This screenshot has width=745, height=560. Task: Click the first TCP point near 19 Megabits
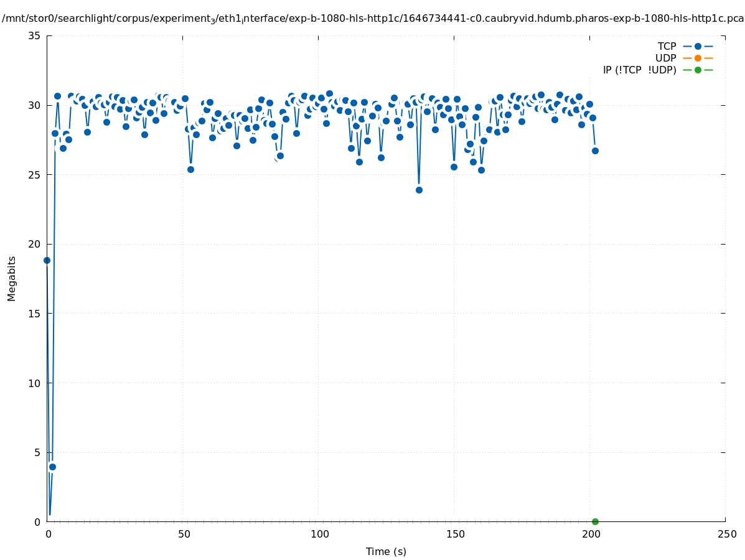(47, 260)
